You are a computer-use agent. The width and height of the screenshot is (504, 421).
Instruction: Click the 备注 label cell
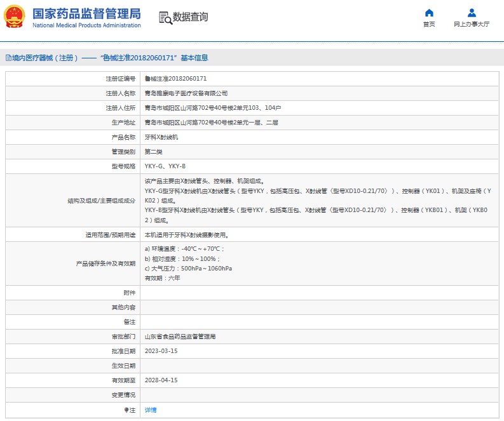[x=72, y=322]
